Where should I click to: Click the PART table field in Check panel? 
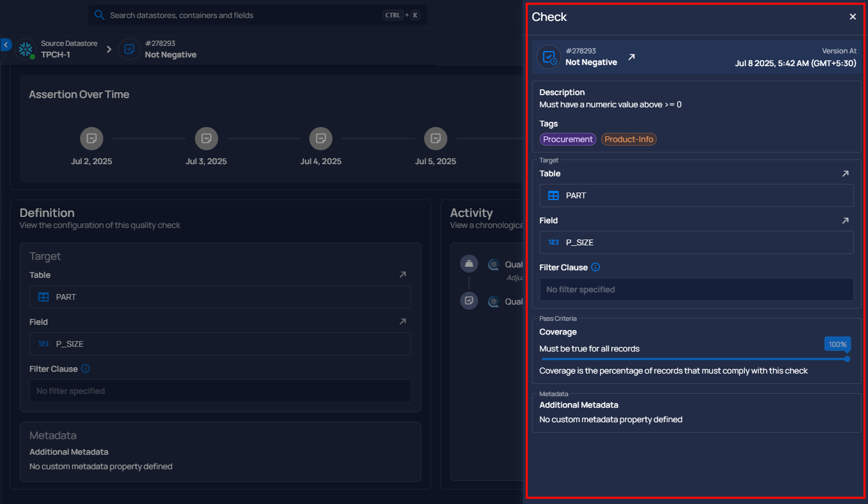(x=696, y=195)
